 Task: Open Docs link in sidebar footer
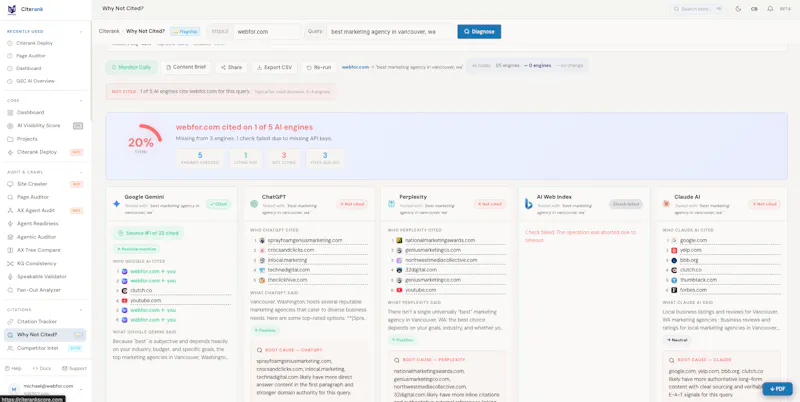point(42,368)
